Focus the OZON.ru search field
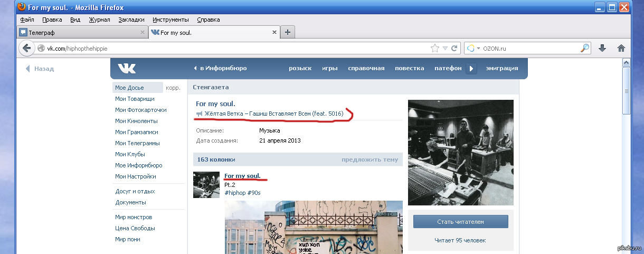Screen dimensions: 644x254 (531, 48)
